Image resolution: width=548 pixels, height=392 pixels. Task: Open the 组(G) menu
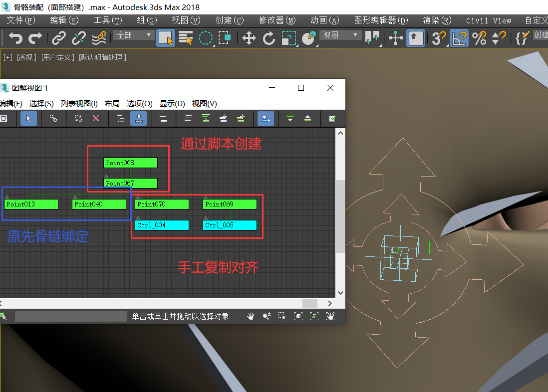147,20
